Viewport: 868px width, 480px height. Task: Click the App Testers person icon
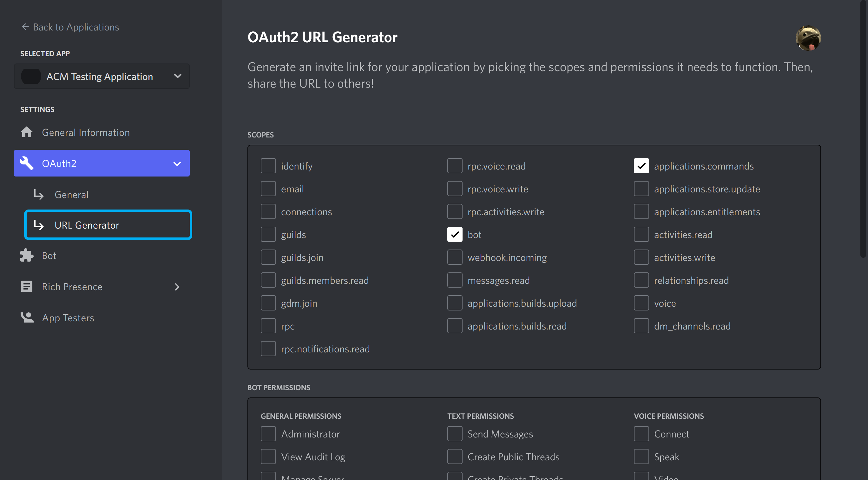pyautogui.click(x=27, y=317)
